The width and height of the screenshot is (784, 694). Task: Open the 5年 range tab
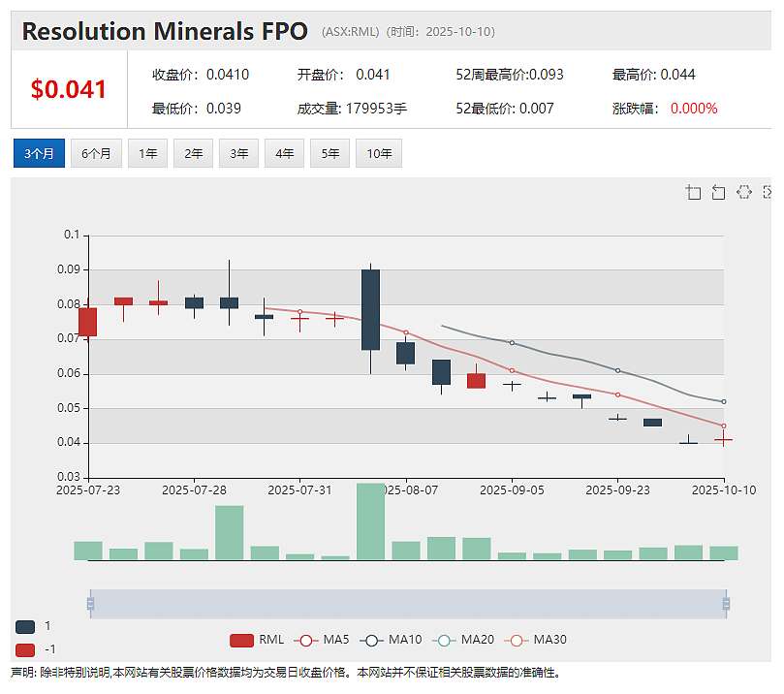point(329,153)
